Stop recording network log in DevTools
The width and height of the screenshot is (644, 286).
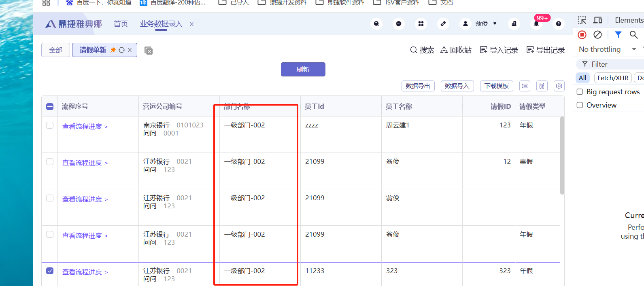tap(582, 35)
